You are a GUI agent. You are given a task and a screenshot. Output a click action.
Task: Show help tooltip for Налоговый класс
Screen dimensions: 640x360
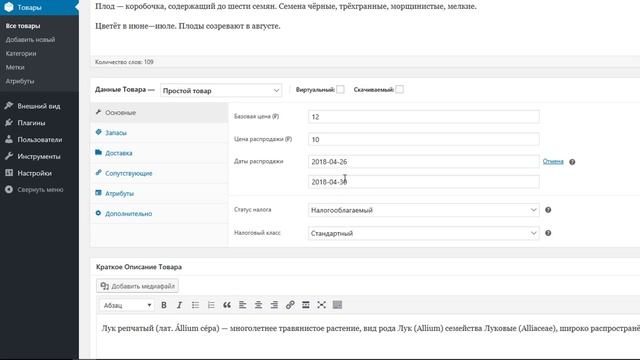pyautogui.click(x=548, y=233)
